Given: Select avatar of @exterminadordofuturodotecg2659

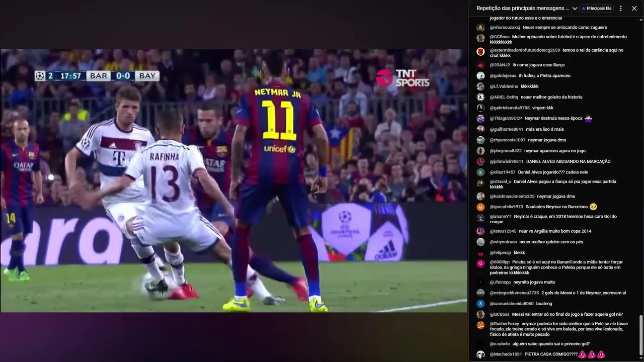Looking at the screenshot, I should (x=480, y=51).
